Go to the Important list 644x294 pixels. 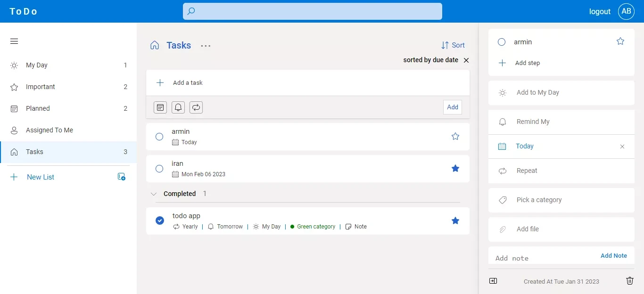pyautogui.click(x=40, y=87)
